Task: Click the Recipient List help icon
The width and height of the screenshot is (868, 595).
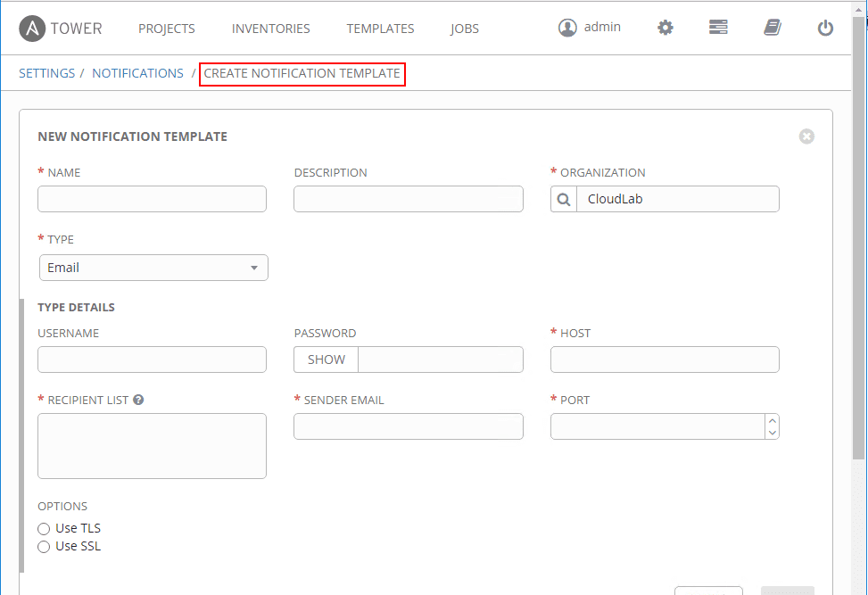Action: coord(138,401)
